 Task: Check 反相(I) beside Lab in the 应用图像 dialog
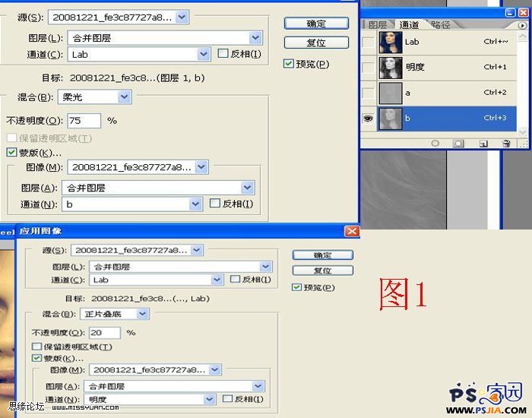pos(235,279)
